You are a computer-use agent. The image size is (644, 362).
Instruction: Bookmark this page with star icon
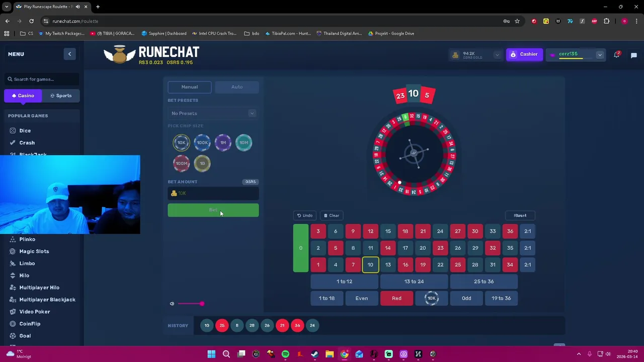[x=517, y=21]
